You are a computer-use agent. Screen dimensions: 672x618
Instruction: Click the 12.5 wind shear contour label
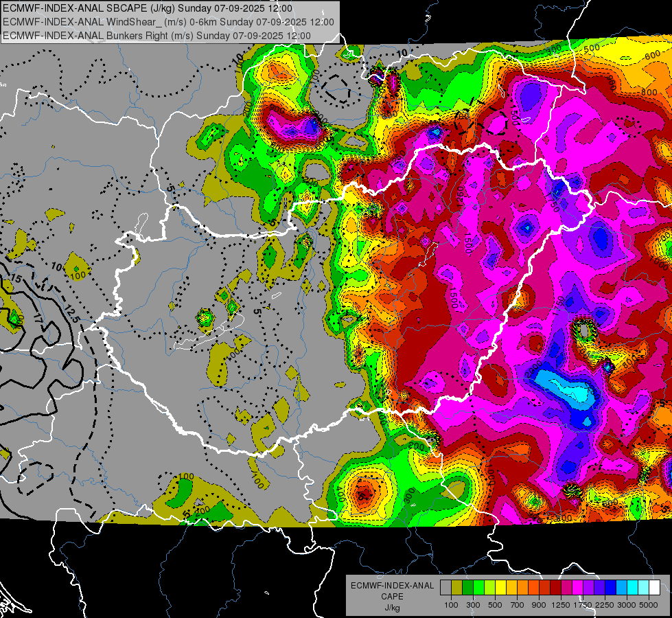click(x=72, y=314)
